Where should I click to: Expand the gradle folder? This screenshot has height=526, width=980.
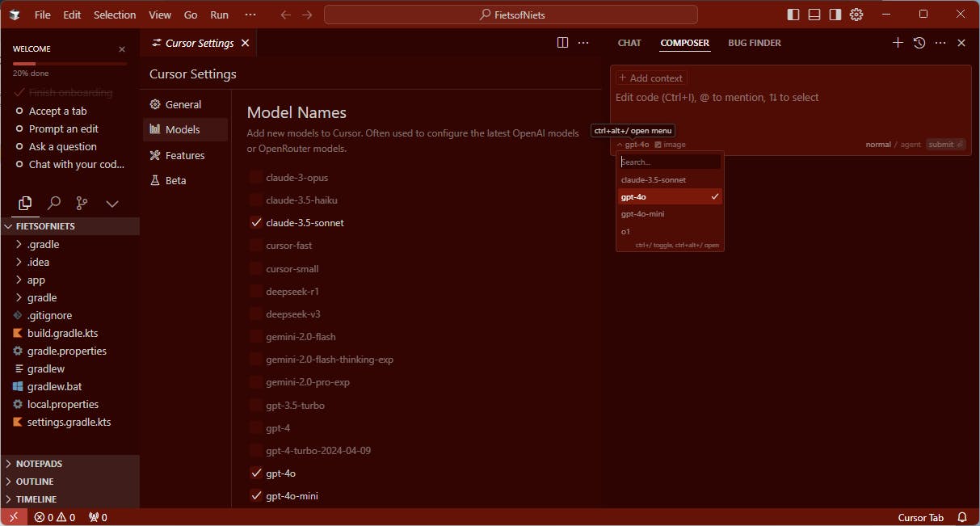(69, 297)
